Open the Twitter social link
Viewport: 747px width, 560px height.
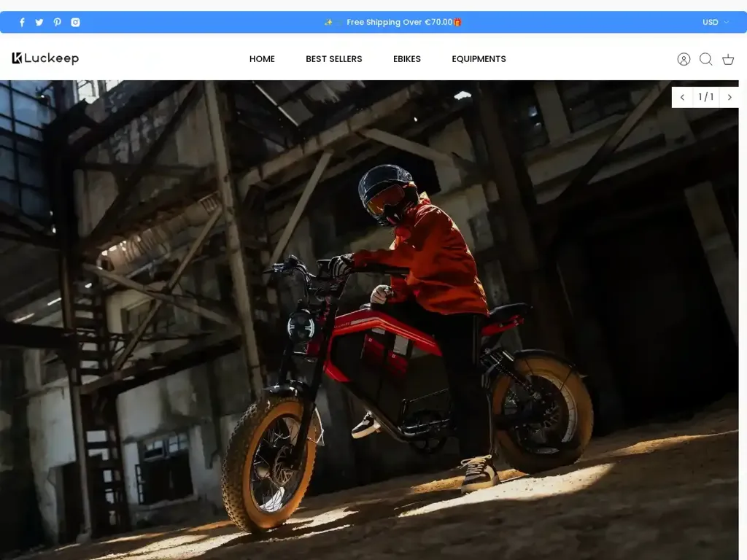39,23
